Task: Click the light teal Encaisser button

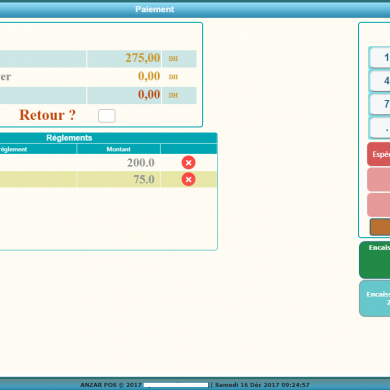Action: coord(375,299)
